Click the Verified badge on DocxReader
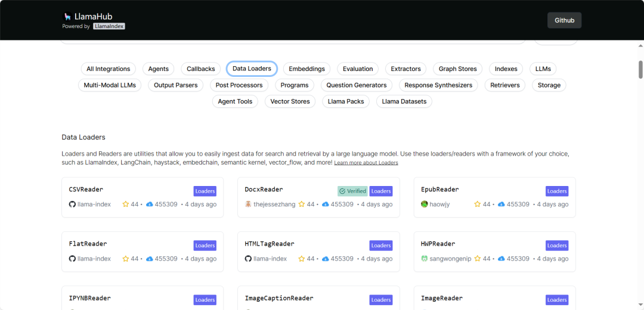The image size is (644, 310). pos(353,191)
